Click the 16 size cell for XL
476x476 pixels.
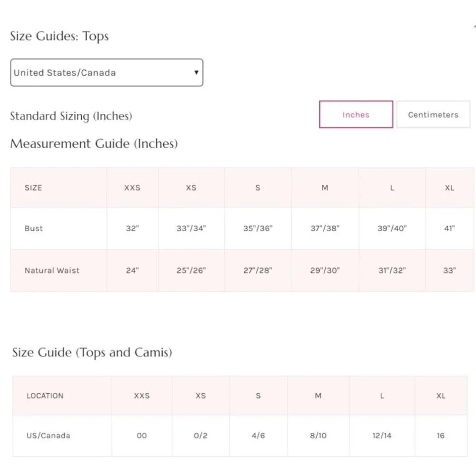pos(441,436)
